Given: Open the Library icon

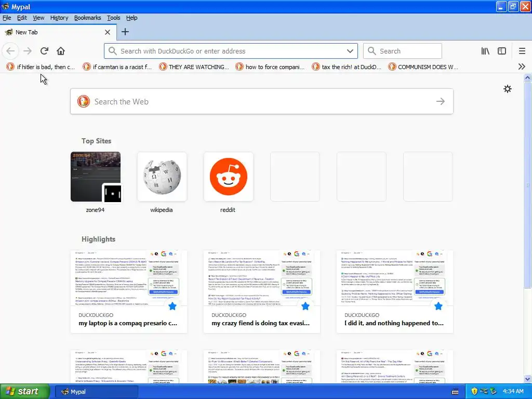Looking at the screenshot, I should tap(485, 51).
